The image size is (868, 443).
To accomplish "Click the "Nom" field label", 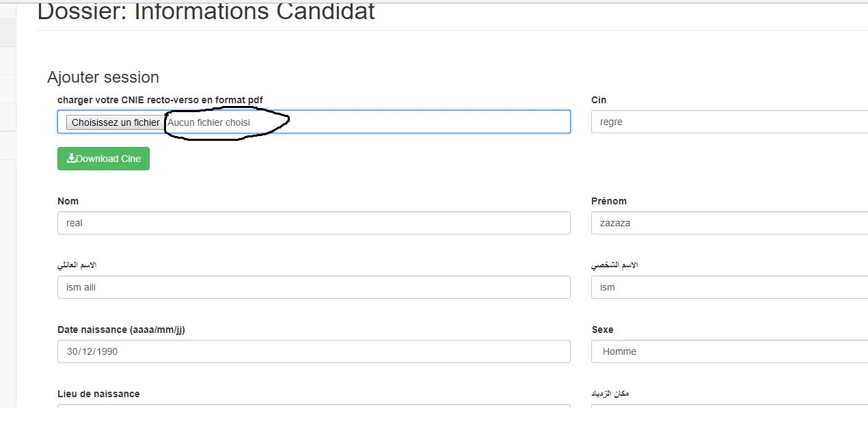I will [x=68, y=201].
